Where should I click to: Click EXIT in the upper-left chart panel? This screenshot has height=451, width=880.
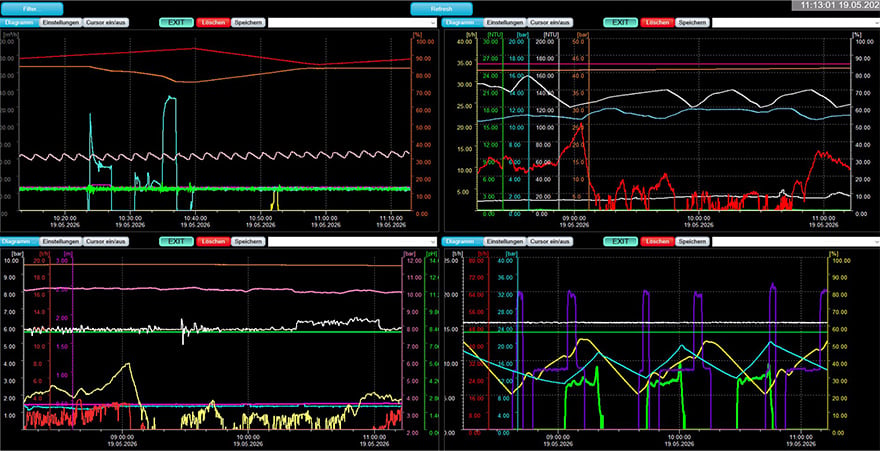(176, 22)
